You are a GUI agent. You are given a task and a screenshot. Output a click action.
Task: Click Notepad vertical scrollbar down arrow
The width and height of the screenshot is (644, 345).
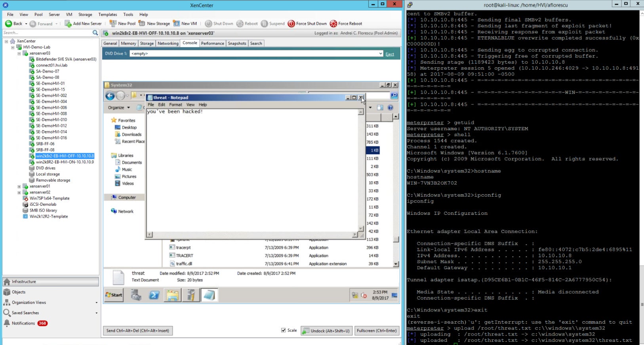361,229
